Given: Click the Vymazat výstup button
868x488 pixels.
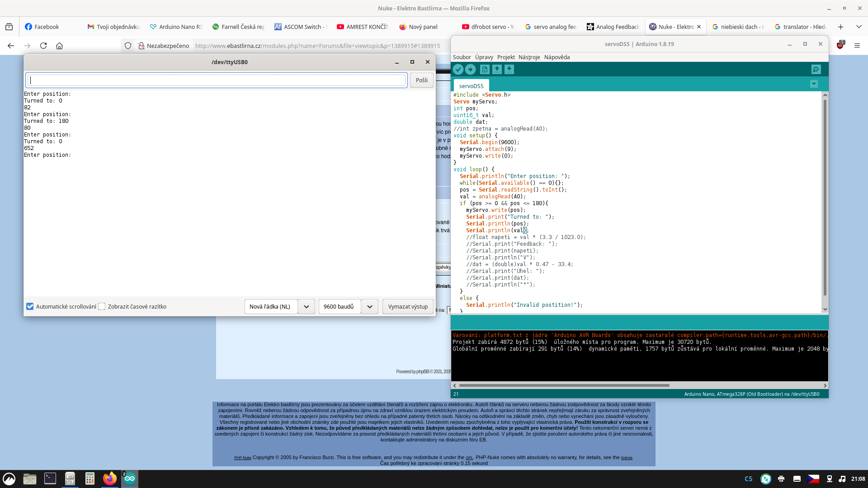Looking at the screenshot, I should tap(408, 306).
